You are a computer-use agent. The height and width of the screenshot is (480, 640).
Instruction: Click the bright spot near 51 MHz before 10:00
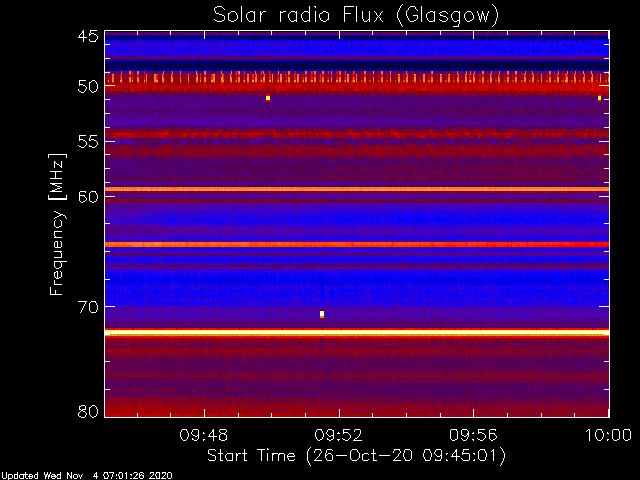click(599, 98)
